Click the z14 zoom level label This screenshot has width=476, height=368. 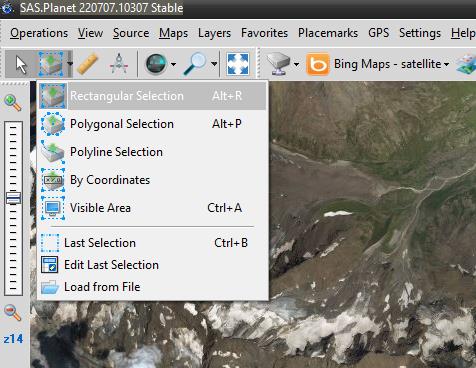13,339
